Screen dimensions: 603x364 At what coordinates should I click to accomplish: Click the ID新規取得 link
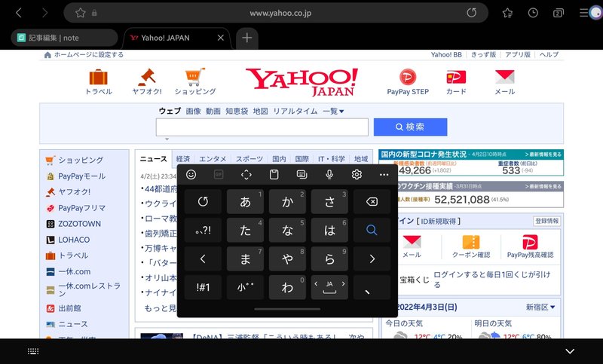pos(438,221)
